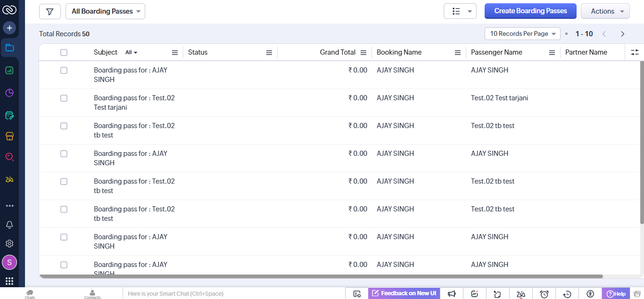Click the plus quick-create icon

pyautogui.click(x=9, y=28)
